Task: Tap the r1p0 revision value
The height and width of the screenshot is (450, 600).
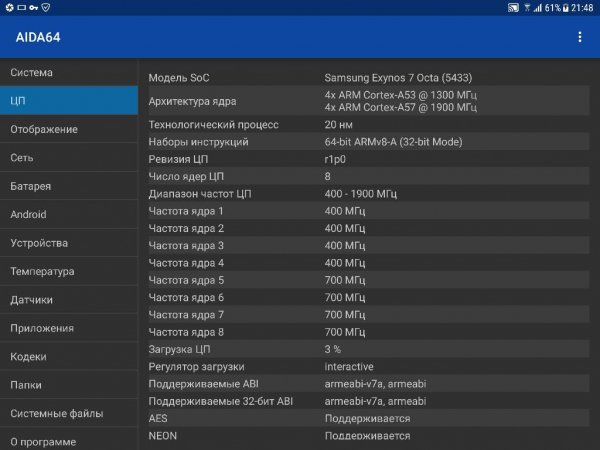Action: coord(335,159)
